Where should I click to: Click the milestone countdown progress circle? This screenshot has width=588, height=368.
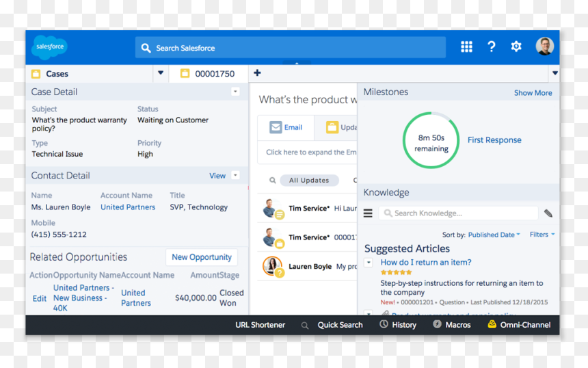point(431,140)
